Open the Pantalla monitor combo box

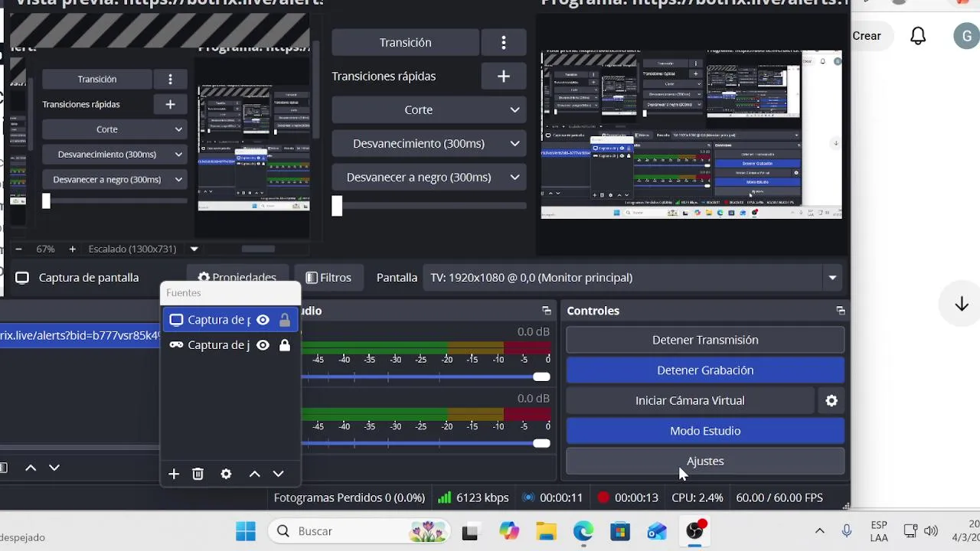coord(632,278)
